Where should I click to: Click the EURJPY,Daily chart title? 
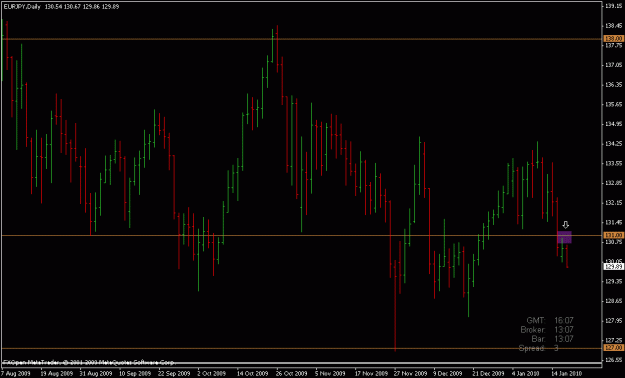22,6
